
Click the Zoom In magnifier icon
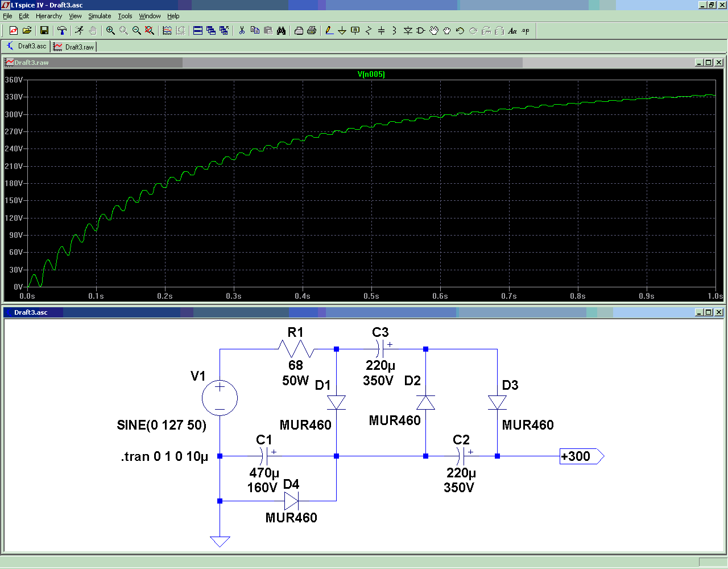tap(110, 31)
